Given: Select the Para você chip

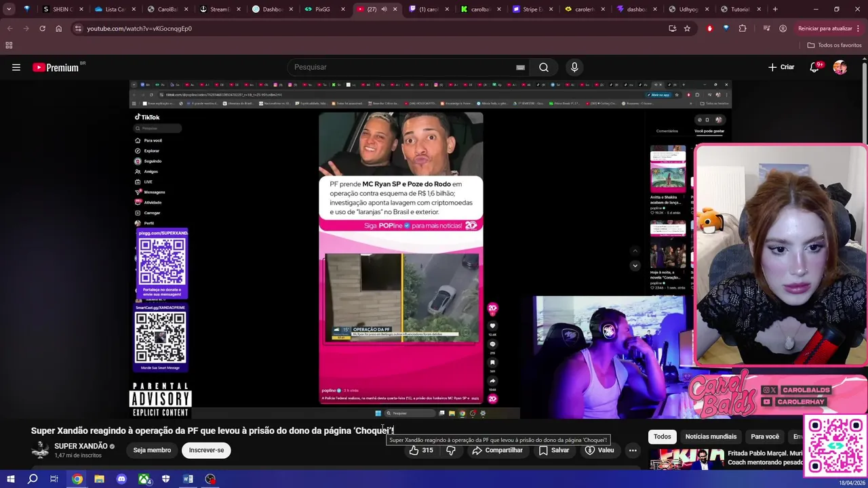Looking at the screenshot, I should pyautogui.click(x=765, y=436).
